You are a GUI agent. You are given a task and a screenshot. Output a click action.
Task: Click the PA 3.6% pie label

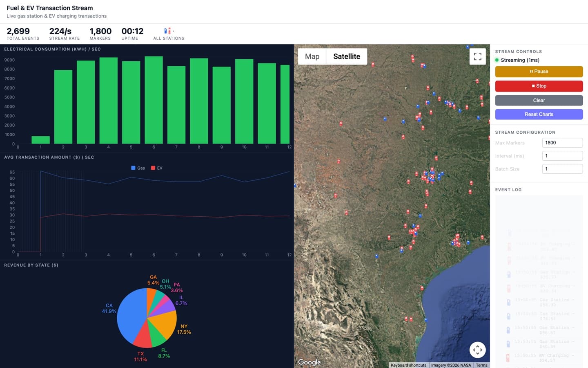[x=177, y=287]
